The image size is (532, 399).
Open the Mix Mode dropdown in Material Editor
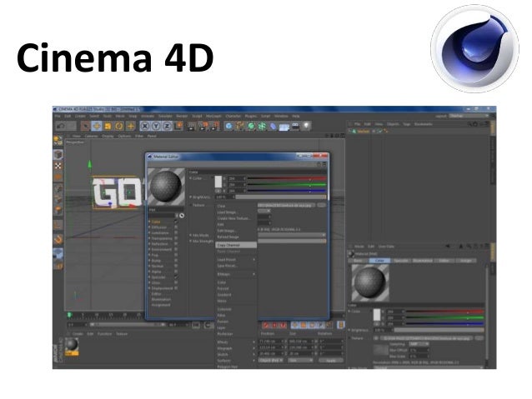click(292, 235)
